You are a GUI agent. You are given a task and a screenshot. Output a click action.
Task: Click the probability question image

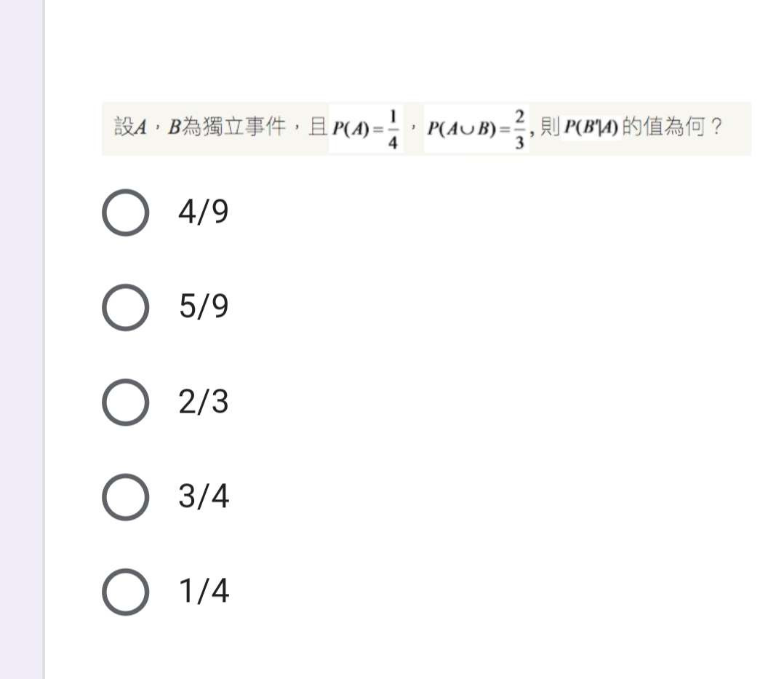coord(426,129)
